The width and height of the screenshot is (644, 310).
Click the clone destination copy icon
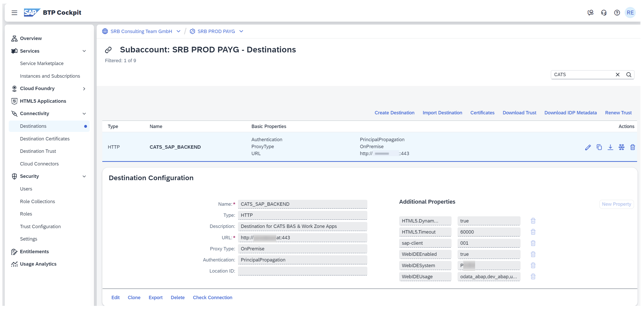tap(599, 147)
